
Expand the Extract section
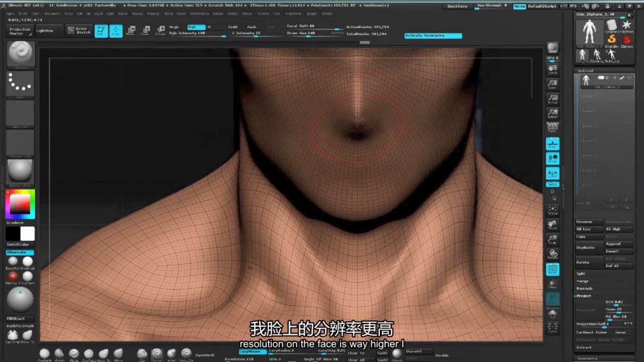(584, 348)
